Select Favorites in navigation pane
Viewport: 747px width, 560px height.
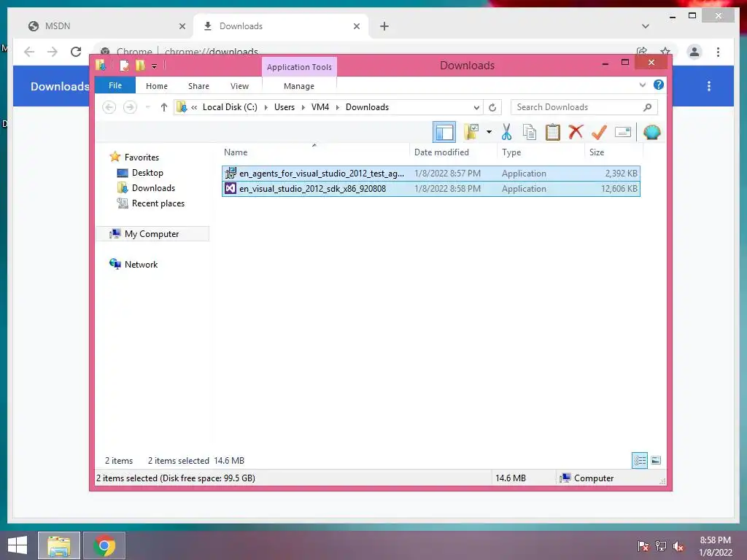(142, 157)
